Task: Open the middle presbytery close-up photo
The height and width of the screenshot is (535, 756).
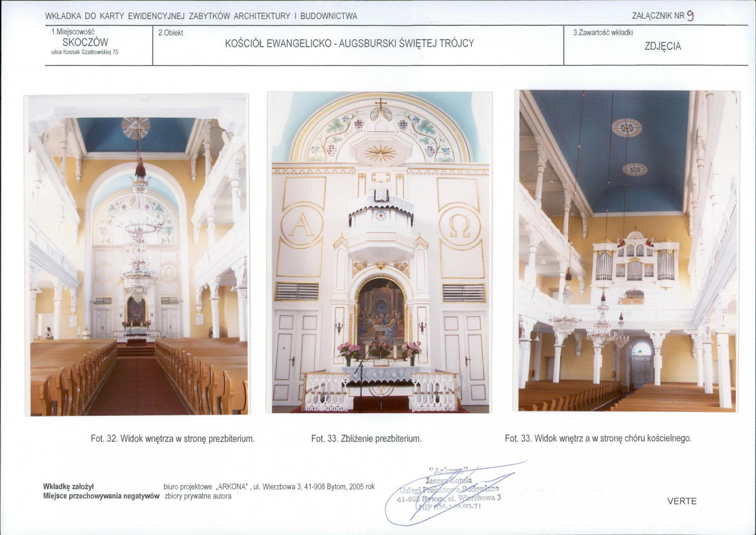Action: point(380,252)
